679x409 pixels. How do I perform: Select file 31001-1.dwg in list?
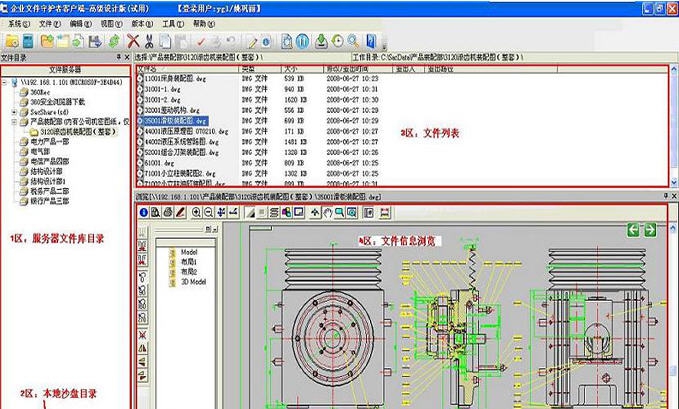[162, 89]
